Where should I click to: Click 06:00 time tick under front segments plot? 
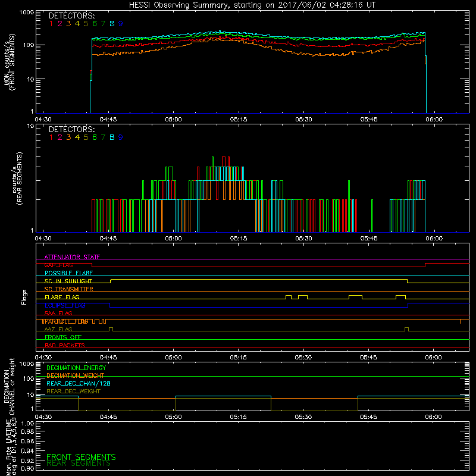click(x=434, y=120)
